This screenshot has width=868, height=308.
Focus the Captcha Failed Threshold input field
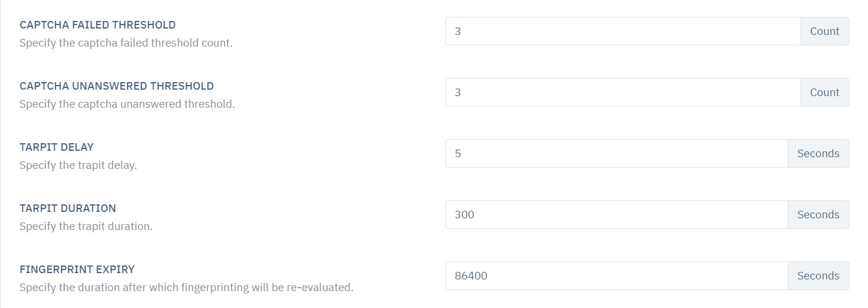623,31
